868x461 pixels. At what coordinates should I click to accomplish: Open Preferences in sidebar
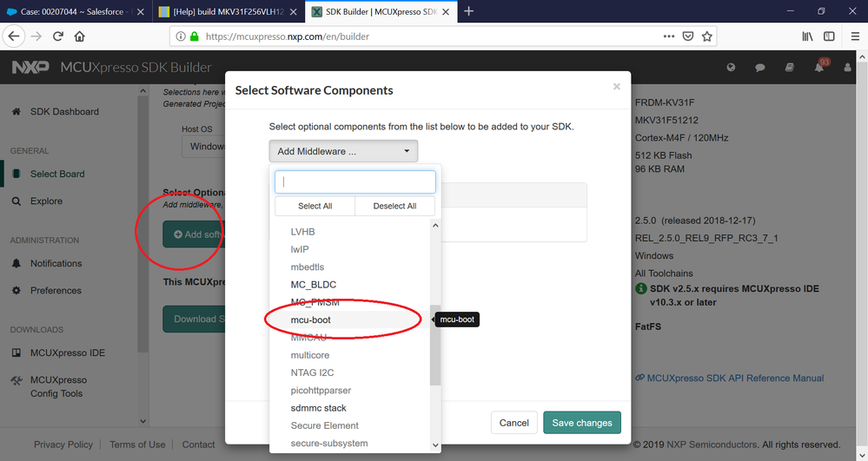[x=56, y=290]
